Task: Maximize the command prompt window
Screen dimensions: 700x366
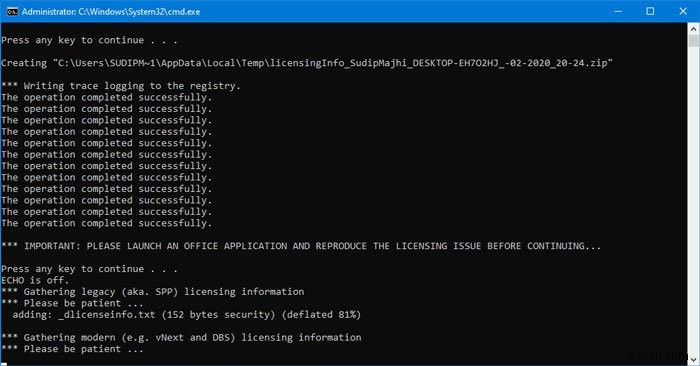Action: [x=650, y=12]
